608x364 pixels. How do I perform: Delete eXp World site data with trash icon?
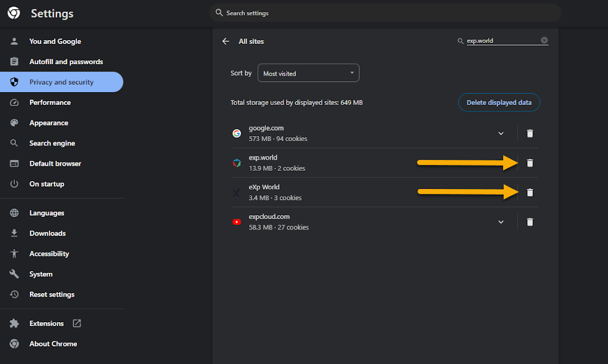530,192
